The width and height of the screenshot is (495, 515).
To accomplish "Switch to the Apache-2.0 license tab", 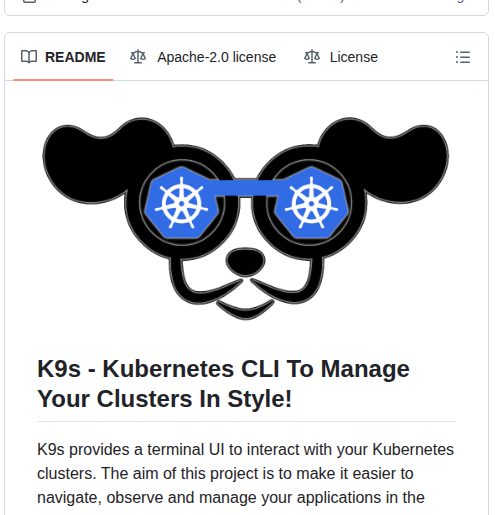I will 203,57.
